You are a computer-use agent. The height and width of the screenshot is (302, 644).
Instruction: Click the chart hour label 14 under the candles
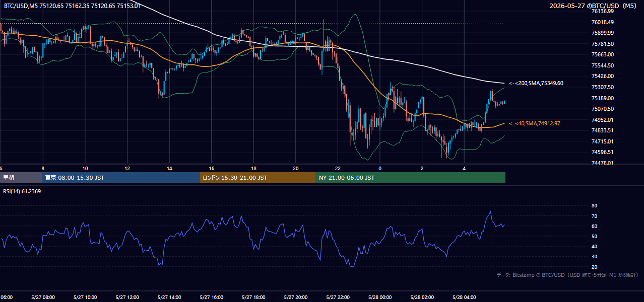[169, 168]
